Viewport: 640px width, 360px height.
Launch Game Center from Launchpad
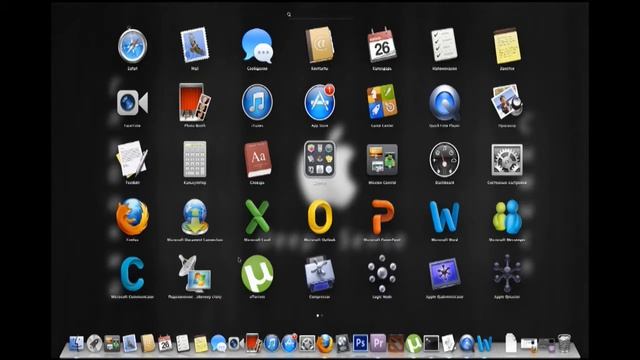(382, 102)
